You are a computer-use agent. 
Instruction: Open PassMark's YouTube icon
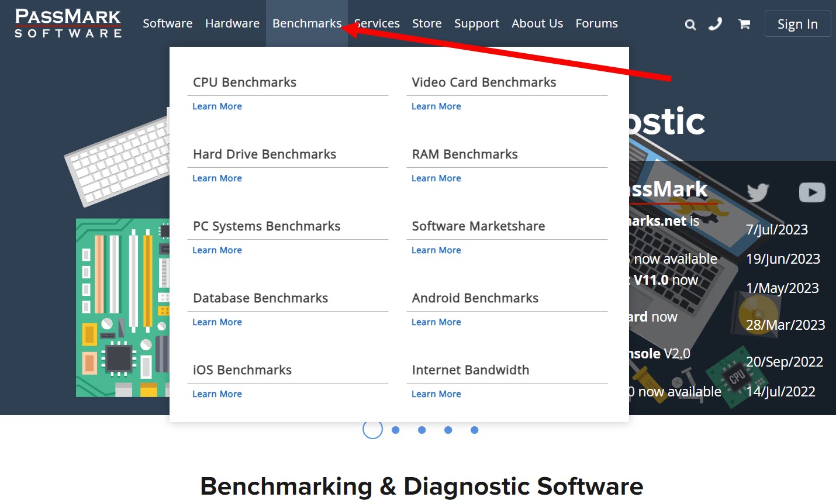tap(812, 192)
